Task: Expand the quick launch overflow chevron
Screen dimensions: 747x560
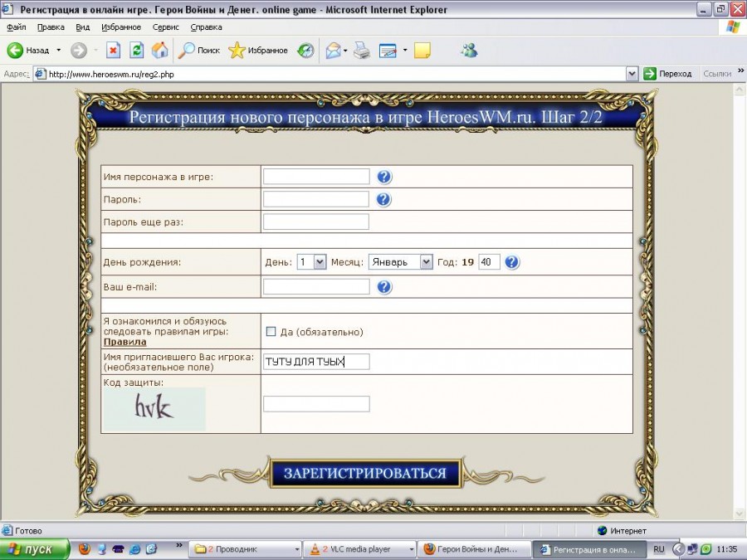Action: (179, 545)
